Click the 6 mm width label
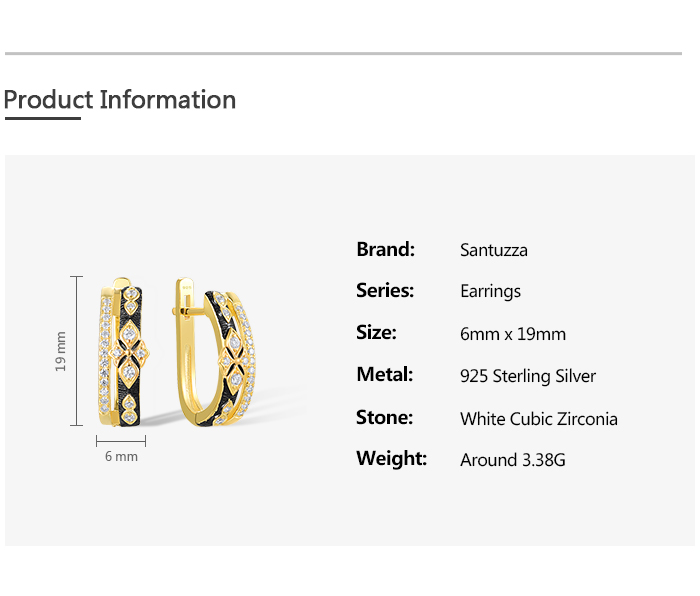This screenshot has width=700, height=596. (121, 457)
